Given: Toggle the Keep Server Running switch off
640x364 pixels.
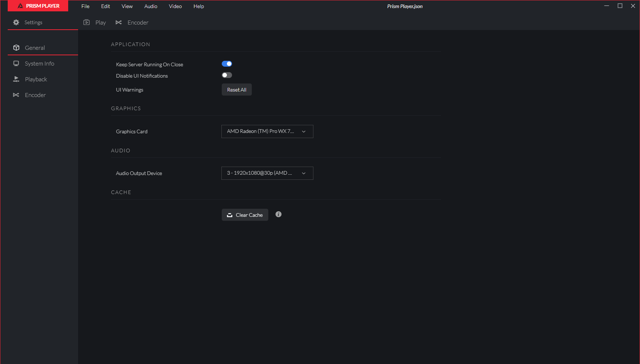Looking at the screenshot, I should [227, 63].
